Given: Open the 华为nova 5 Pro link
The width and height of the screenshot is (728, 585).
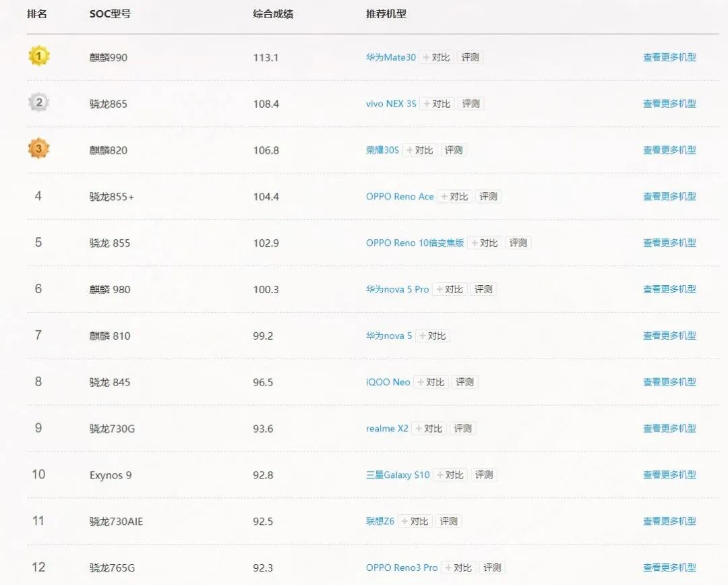Looking at the screenshot, I should tap(398, 289).
